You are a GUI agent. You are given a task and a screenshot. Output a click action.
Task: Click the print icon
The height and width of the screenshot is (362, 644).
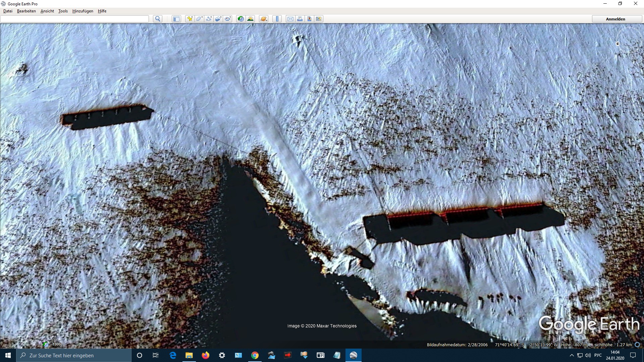(x=300, y=19)
